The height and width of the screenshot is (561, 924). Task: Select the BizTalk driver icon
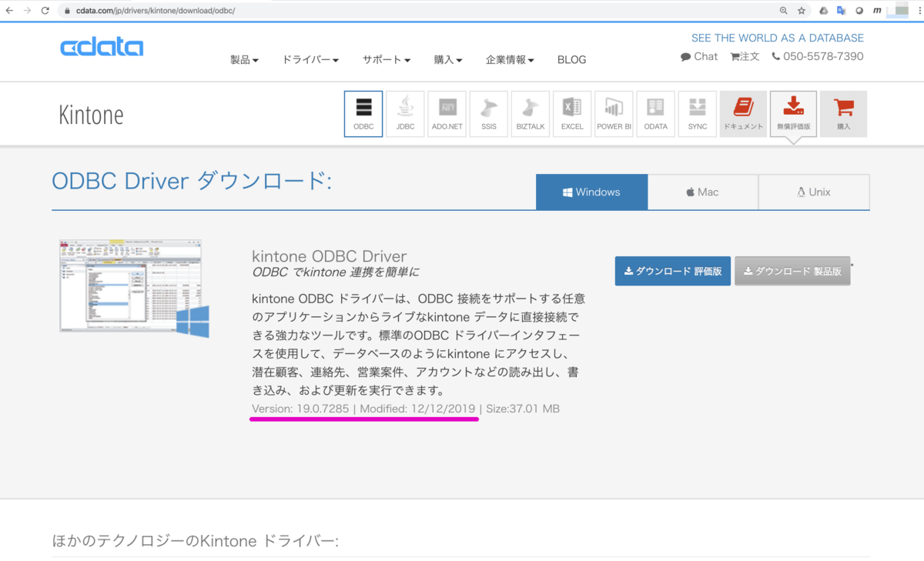(x=530, y=114)
